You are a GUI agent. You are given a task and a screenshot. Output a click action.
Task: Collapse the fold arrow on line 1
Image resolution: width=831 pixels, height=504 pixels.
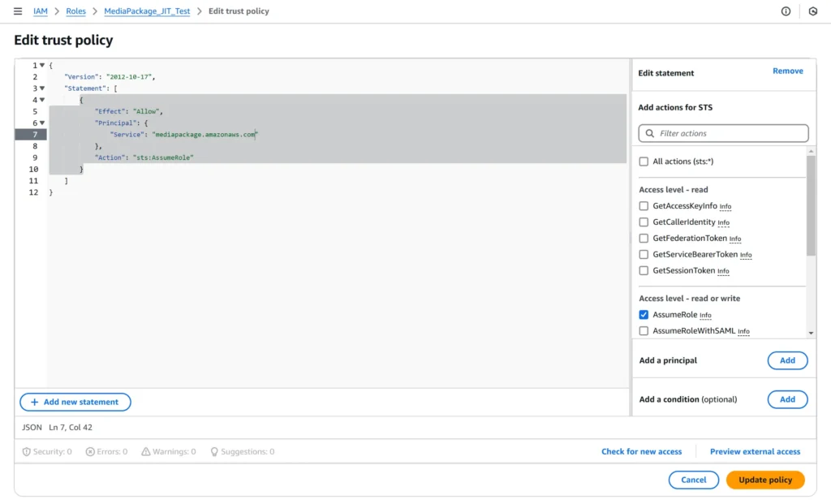click(x=42, y=65)
